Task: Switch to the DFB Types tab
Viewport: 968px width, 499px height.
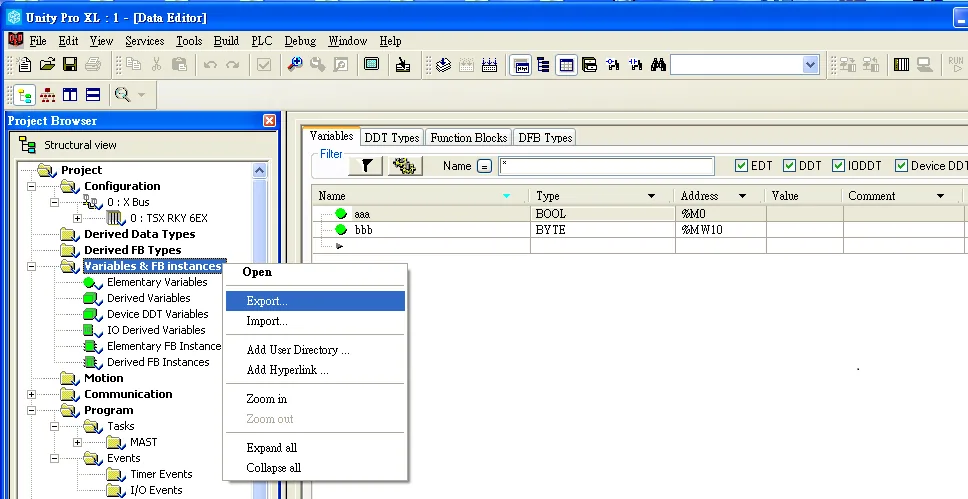Action: pos(545,138)
